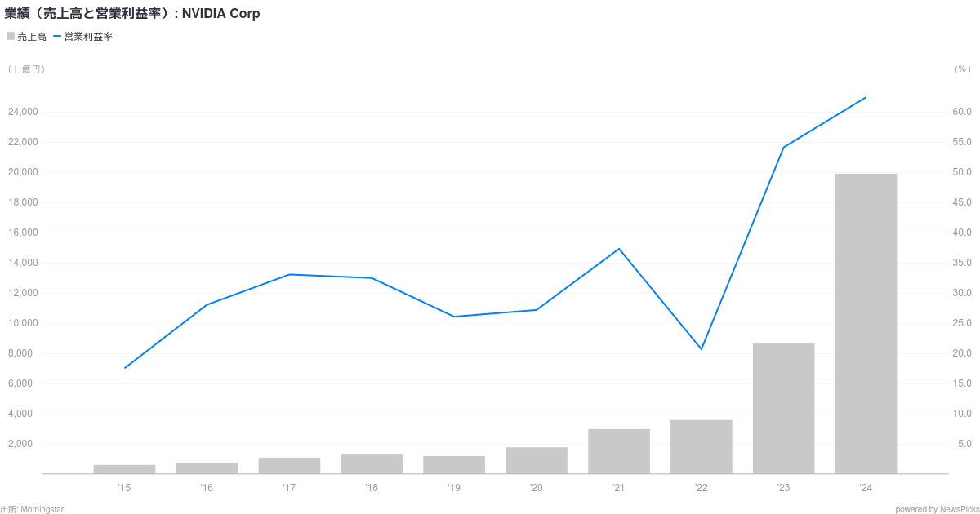
Task: Select the '20 revenue bar
Action: coord(536,460)
